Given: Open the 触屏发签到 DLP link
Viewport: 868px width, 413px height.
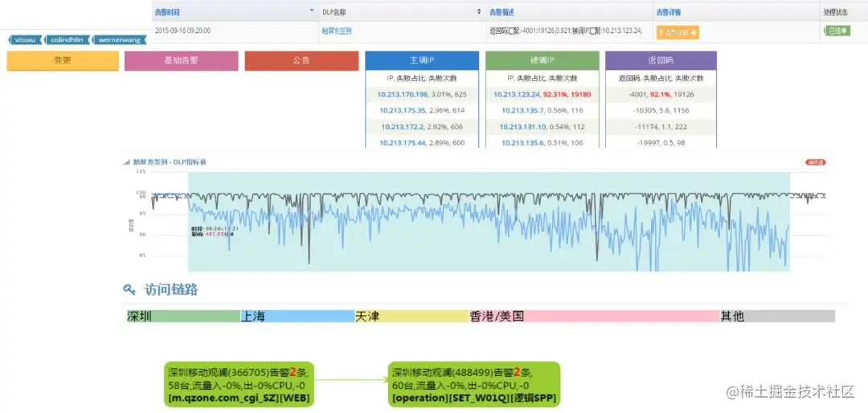Looking at the screenshot, I should 337,31.
